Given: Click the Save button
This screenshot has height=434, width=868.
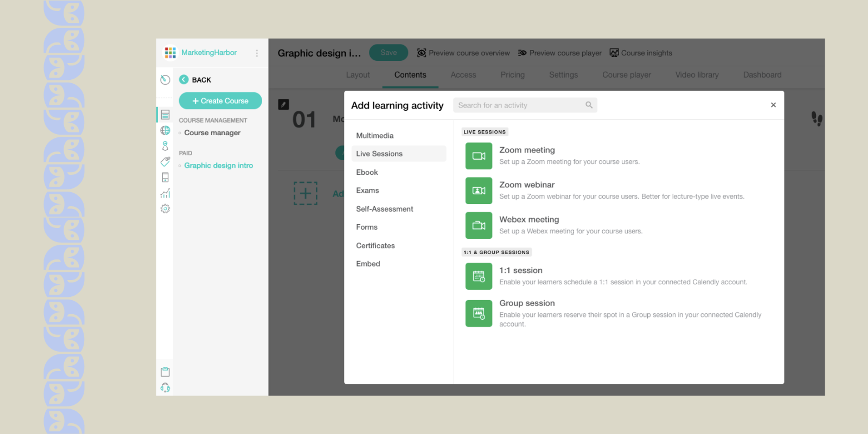Looking at the screenshot, I should pyautogui.click(x=388, y=53).
